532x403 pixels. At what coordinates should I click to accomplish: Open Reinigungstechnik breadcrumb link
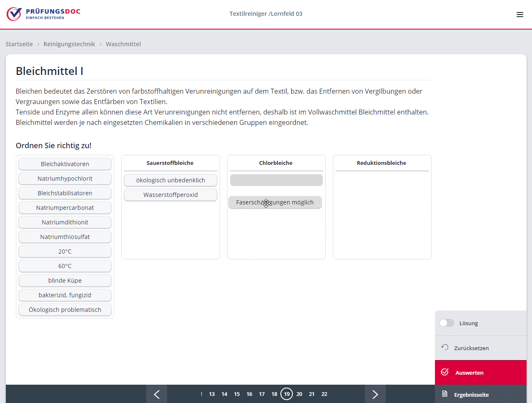[69, 44]
